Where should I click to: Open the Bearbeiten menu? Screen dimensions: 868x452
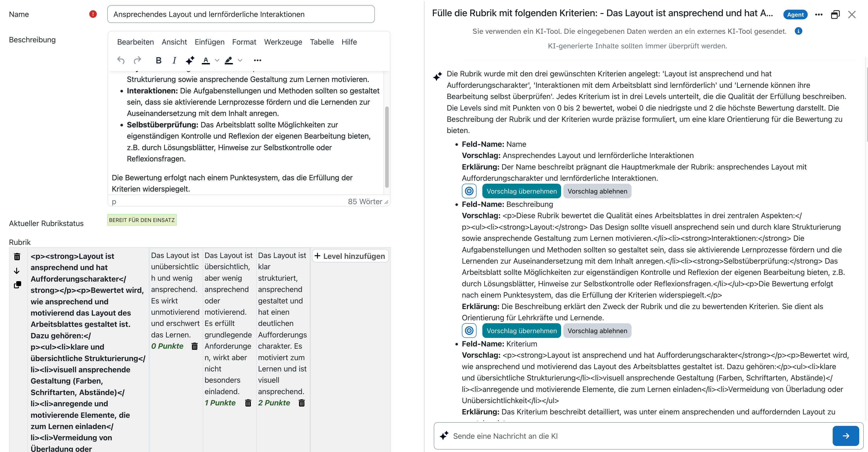pyautogui.click(x=135, y=42)
